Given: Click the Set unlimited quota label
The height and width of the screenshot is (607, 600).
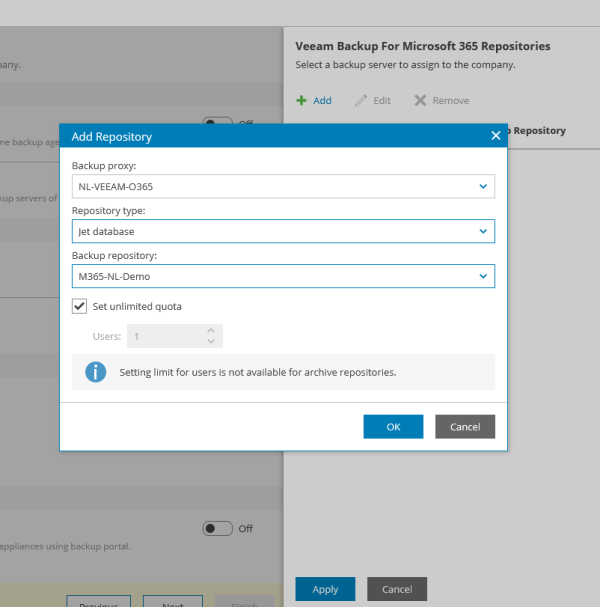Looking at the screenshot, I should pos(137,306).
